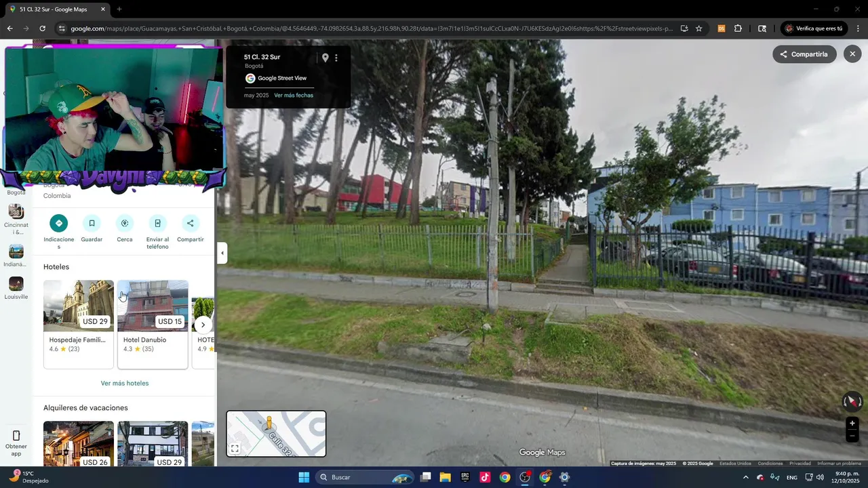The width and height of the screenshot is (868, 488).
Task: Click the Google Street View label
Action: click(x=282, y=78)
